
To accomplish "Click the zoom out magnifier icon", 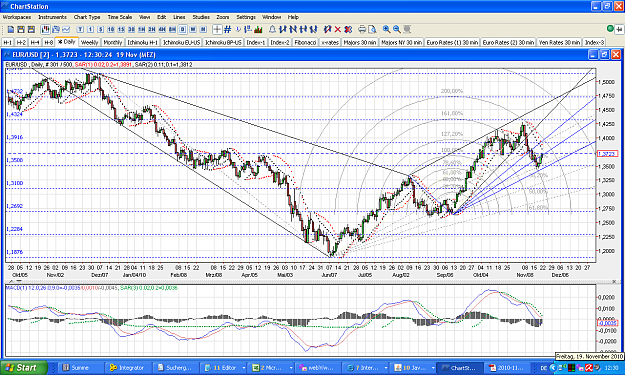I will coord(397,29).
